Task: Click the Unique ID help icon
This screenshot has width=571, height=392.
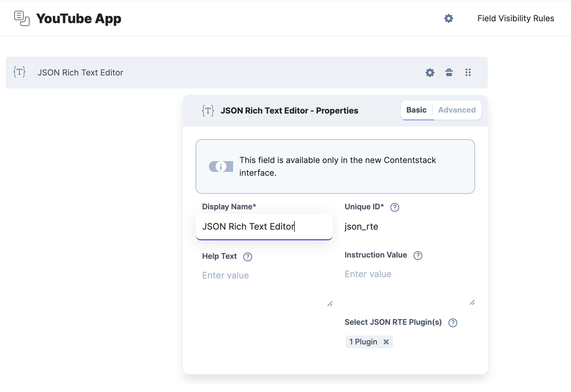Action: click(395, 207)
